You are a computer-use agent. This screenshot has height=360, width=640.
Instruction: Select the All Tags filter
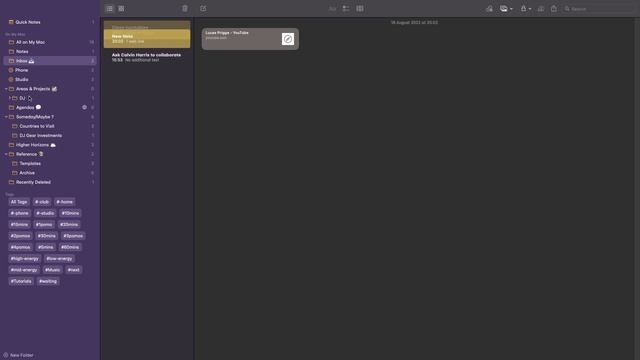point(19,202)
